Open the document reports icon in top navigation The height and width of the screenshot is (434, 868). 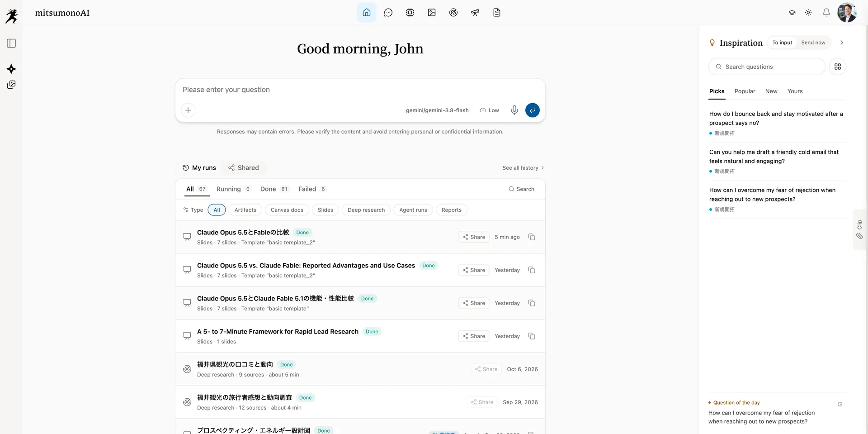click(x=497, y=13)
